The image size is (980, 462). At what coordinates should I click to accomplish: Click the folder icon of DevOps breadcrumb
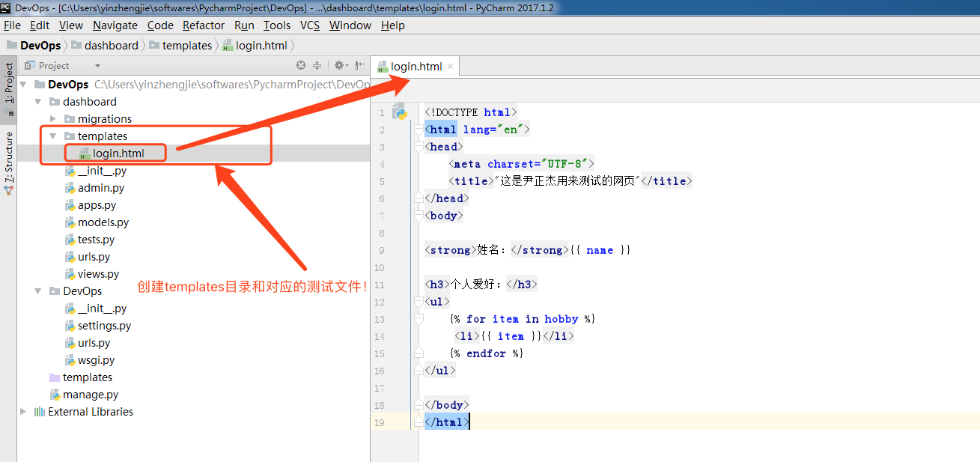11,45
